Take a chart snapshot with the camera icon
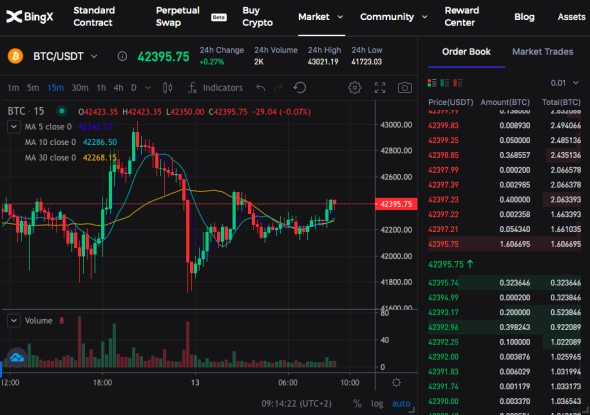This screenshot has width=590, height=415. tap(404, 88)
